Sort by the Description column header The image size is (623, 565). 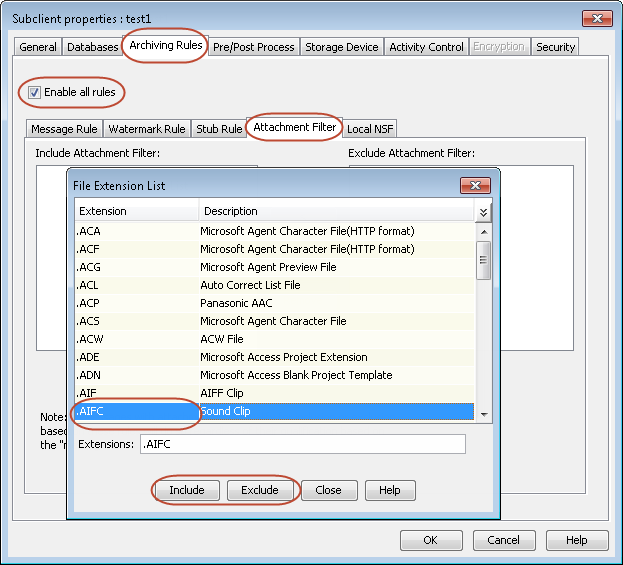335,211
